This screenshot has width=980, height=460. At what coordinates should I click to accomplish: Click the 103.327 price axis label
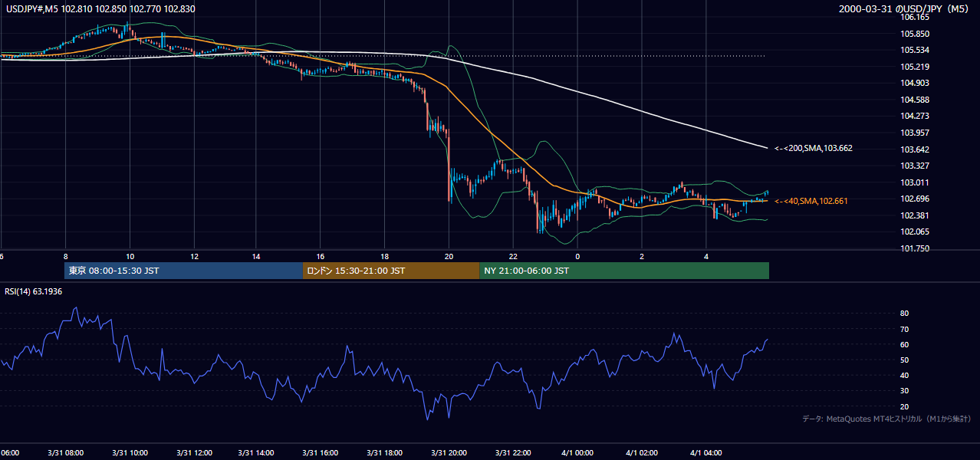point(915,166)
